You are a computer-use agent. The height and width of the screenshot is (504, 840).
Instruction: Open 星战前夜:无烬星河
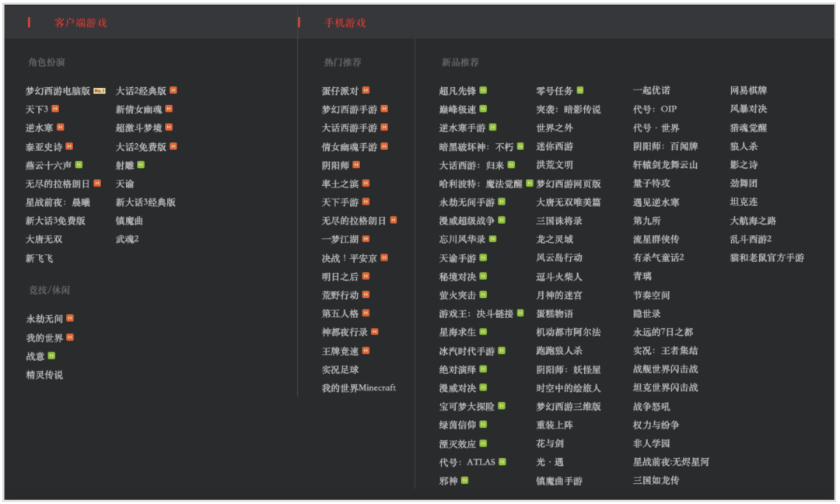670,462
